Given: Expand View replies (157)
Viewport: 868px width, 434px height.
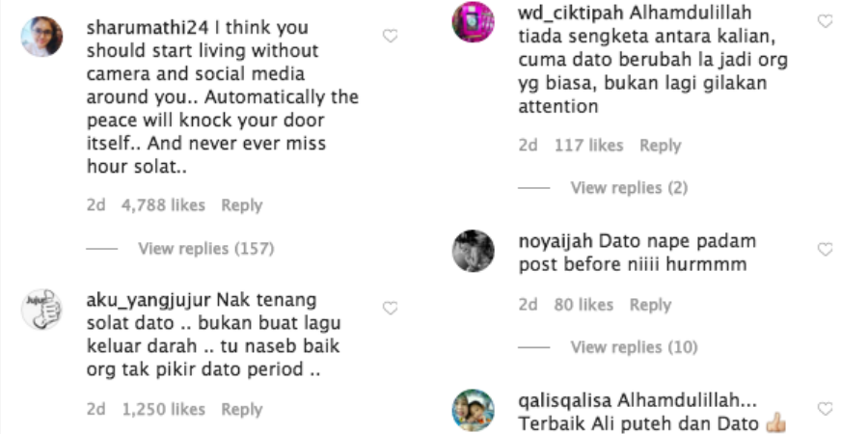Looking at the screenshot, I should [x=206, y=249].
